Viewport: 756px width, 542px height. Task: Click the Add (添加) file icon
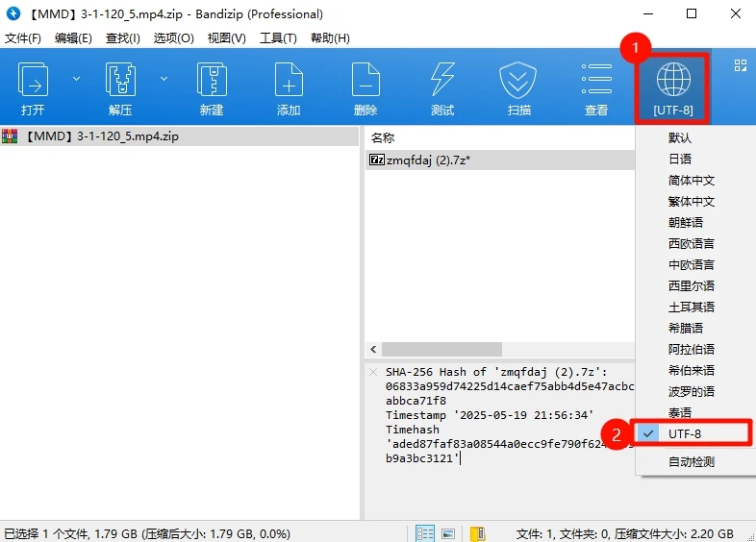tap(289, 88)
